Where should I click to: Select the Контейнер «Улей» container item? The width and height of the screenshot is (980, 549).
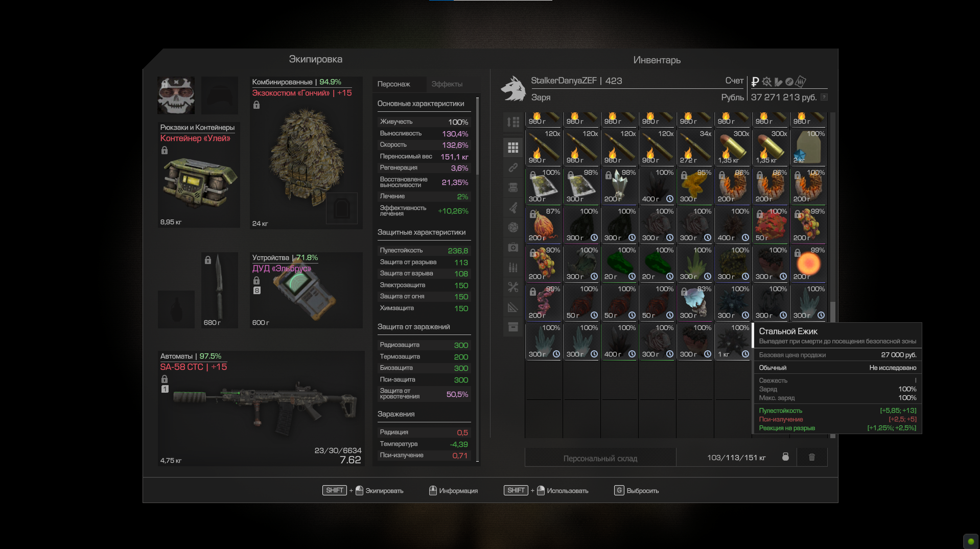click(199, 174)
